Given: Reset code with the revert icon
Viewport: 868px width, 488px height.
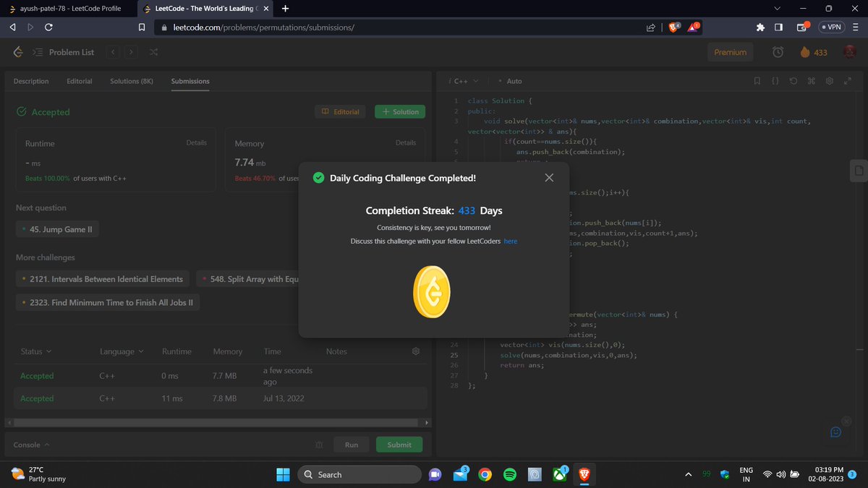Looking at the screenshot, I should click(793, 81).
